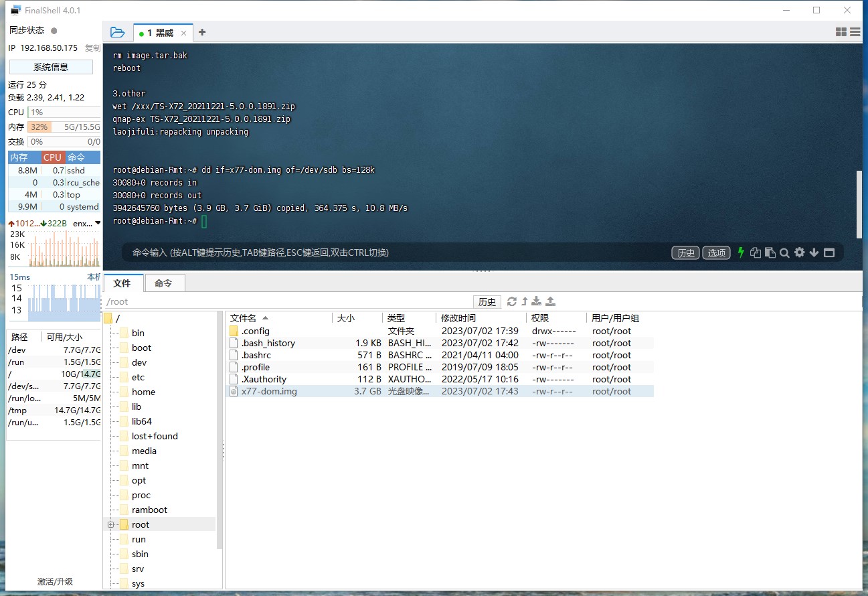Click the green lightning quick command icon
The height and width of the screenshot is (596, 868).
point(741,252)
